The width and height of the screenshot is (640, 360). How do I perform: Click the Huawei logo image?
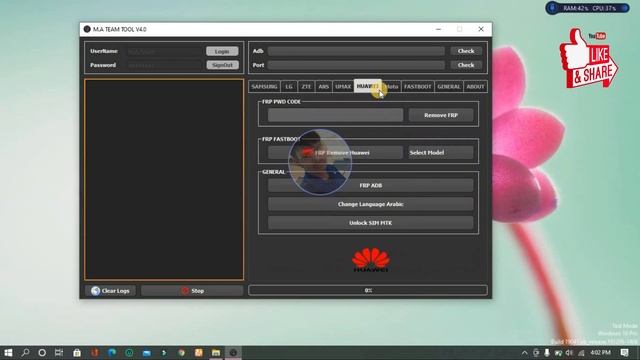click(371, 260)
